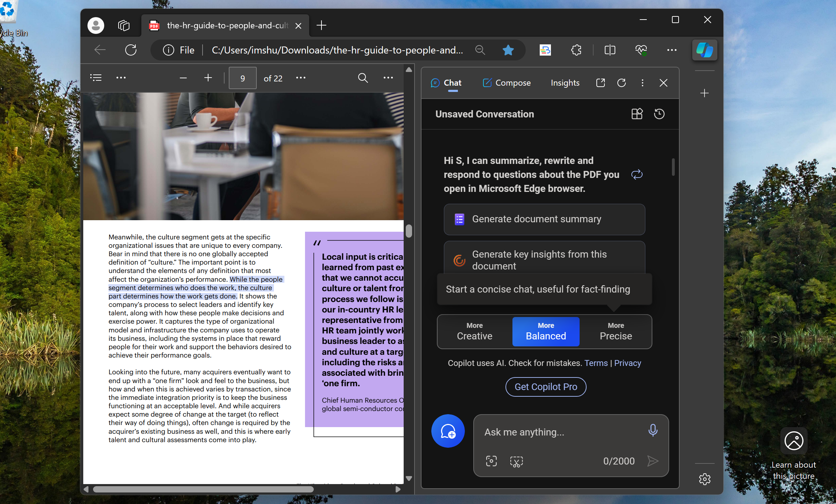View the File site information icon

tap(169, 50)
